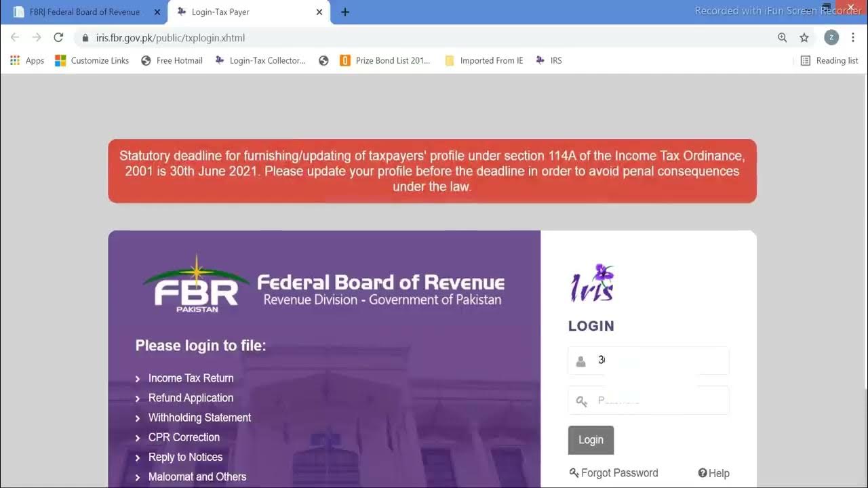
Task: Click the Reply to Notices list item
Action: [x=185, y=457]
